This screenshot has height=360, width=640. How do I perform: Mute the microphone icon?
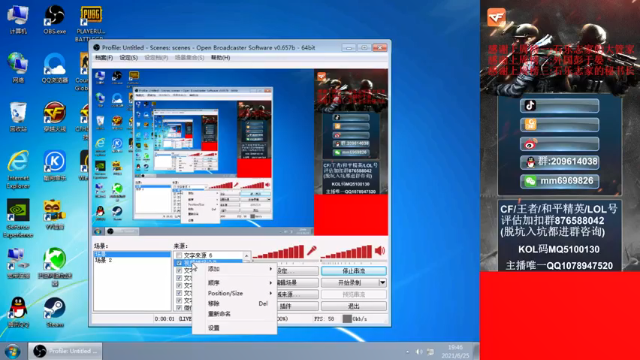(312, 251)
